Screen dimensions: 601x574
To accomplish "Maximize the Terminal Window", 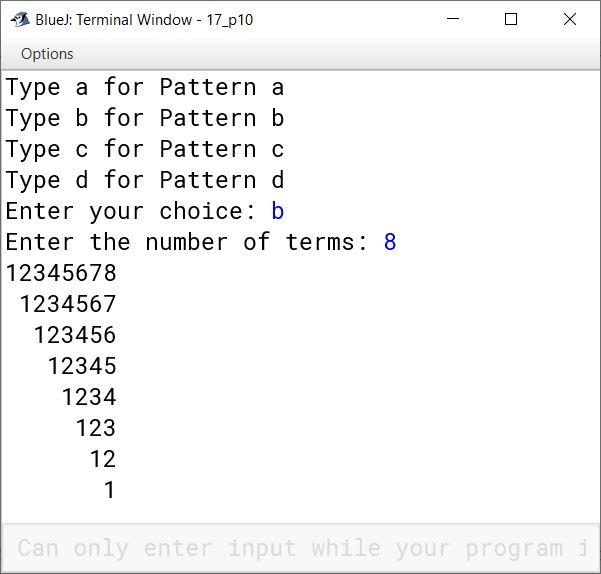I will coord(511,19).
